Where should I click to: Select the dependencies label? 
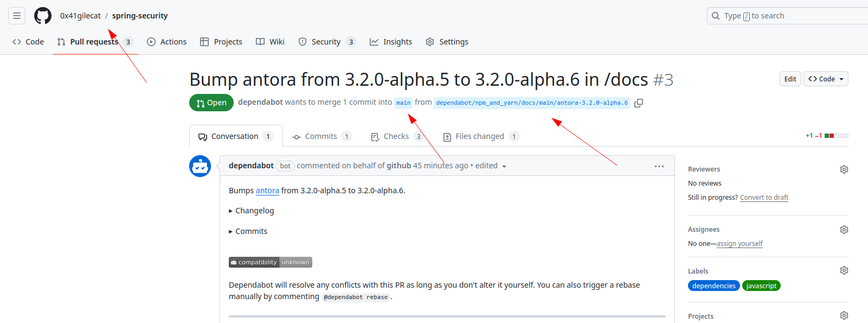point(714,286)
